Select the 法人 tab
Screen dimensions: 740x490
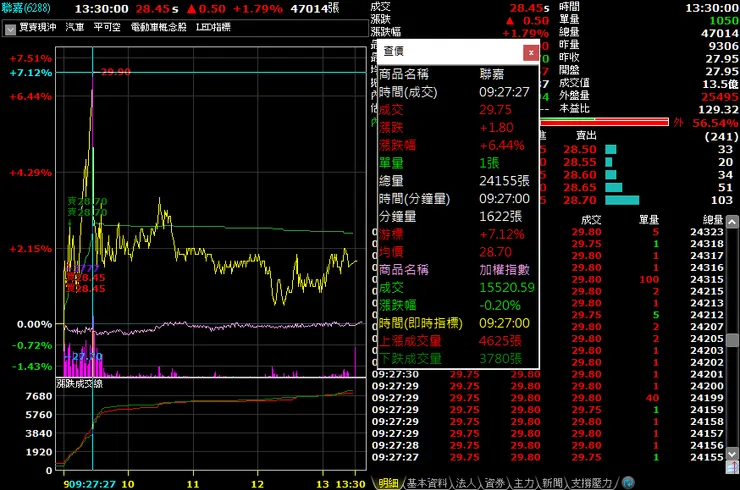pos(465,483)
